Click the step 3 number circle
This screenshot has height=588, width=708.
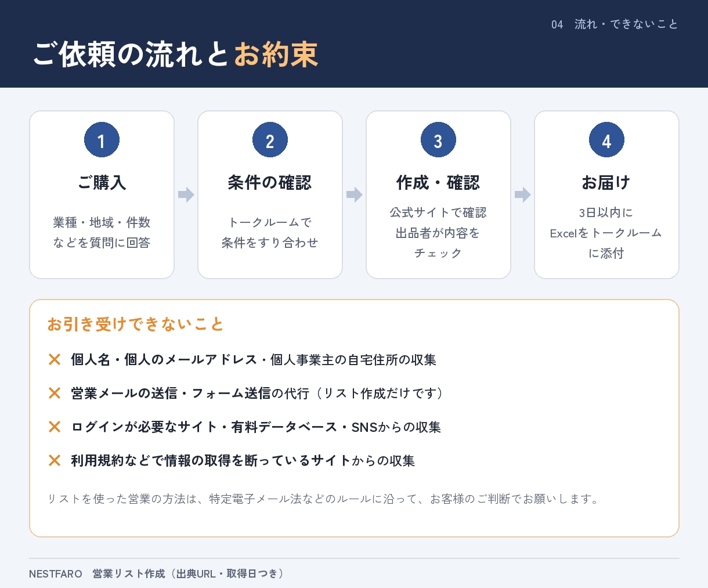(x=438, y=140)
